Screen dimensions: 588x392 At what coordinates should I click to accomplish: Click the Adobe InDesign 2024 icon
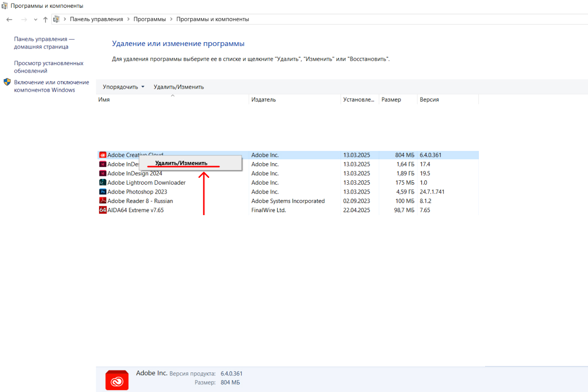pyautogui.click(x=103, y=173)
